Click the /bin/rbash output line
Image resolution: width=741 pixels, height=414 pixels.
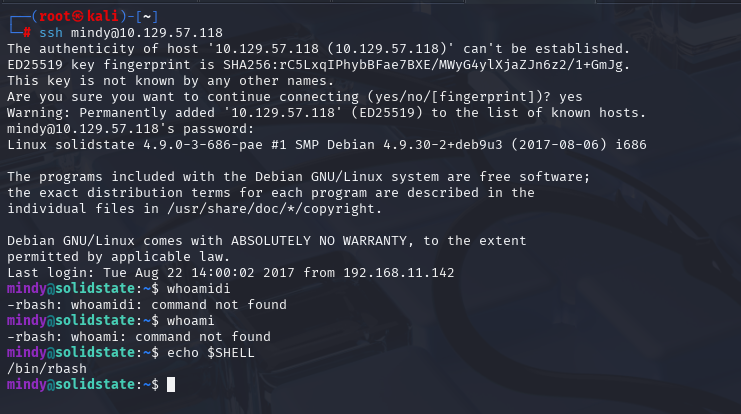pyautogui.click(x=47, y=369)
